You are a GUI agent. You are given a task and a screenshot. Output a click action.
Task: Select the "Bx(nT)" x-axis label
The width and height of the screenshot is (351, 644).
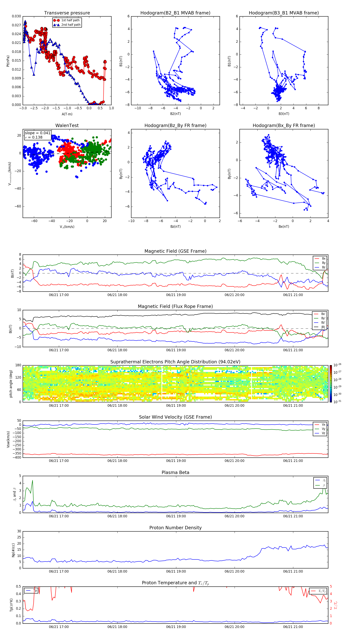[x=284, y=227]
